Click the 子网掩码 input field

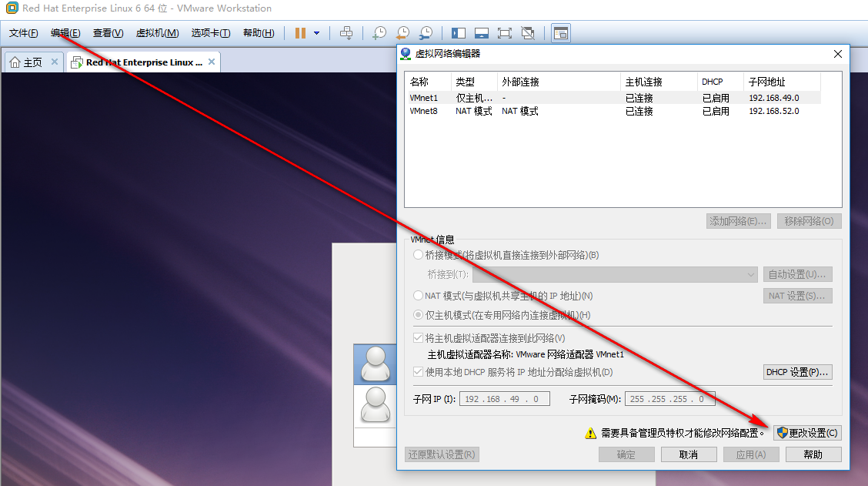coord(669,399)
